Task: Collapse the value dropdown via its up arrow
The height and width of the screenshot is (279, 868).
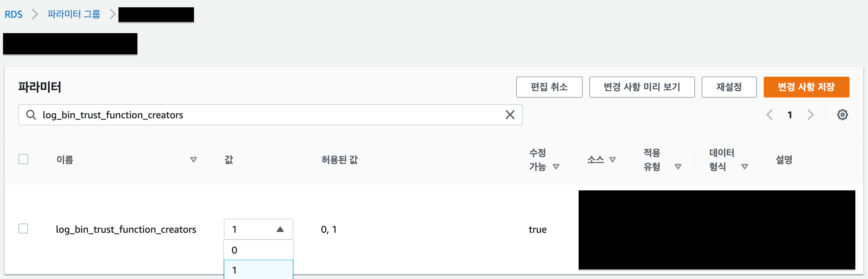Action: pos(280,229)
